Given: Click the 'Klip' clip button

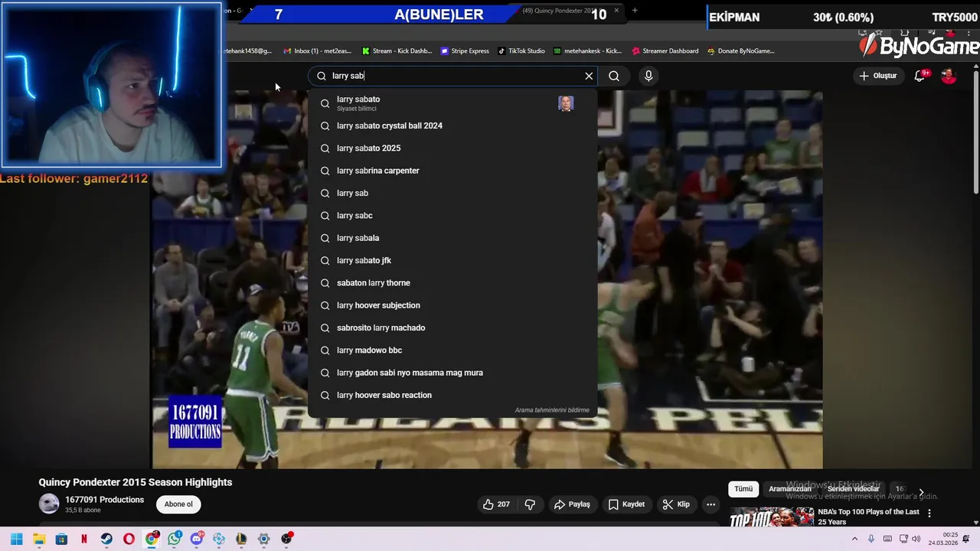Looking at the screenshot, I should [676, 504].
